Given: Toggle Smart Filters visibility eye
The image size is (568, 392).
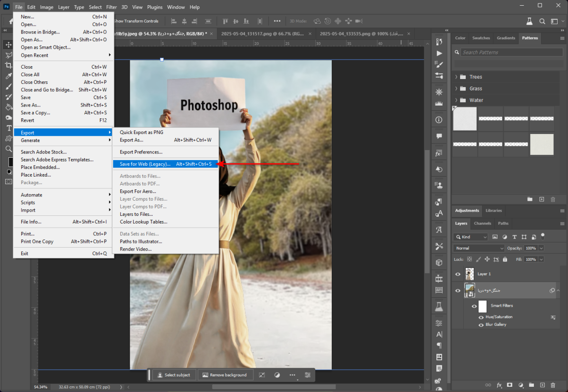Looking at the screenshot, I should point(474,306).
